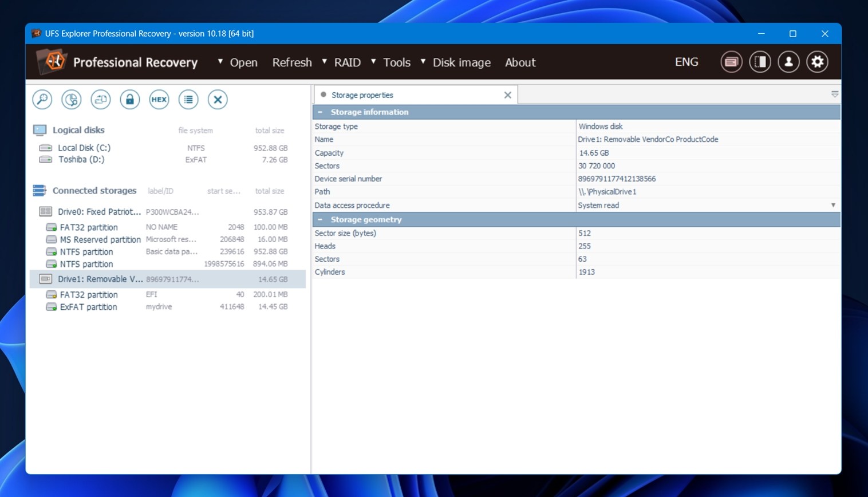Open storage analysis via the pie chart icon
This screenshot has width=868, height=497.
pyautogui.click(x=72, y=99)
